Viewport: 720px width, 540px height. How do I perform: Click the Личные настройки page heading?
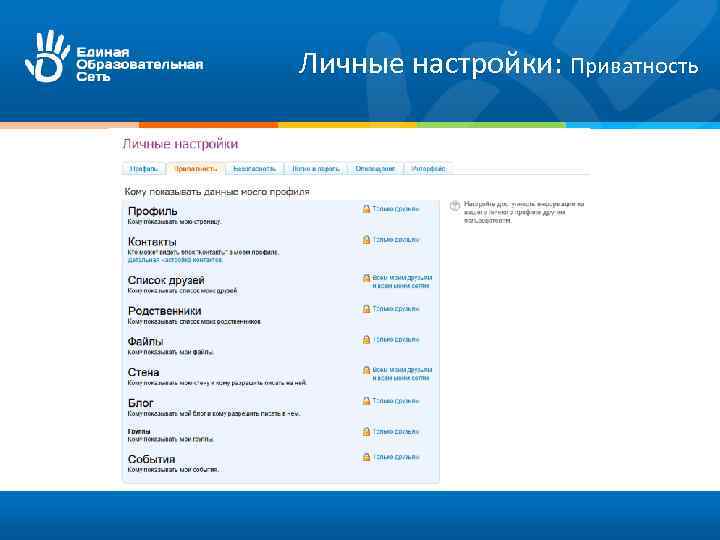180,144
